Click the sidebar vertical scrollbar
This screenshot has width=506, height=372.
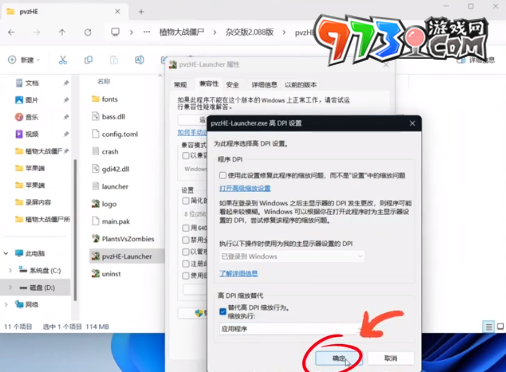[x=75, y=230]
